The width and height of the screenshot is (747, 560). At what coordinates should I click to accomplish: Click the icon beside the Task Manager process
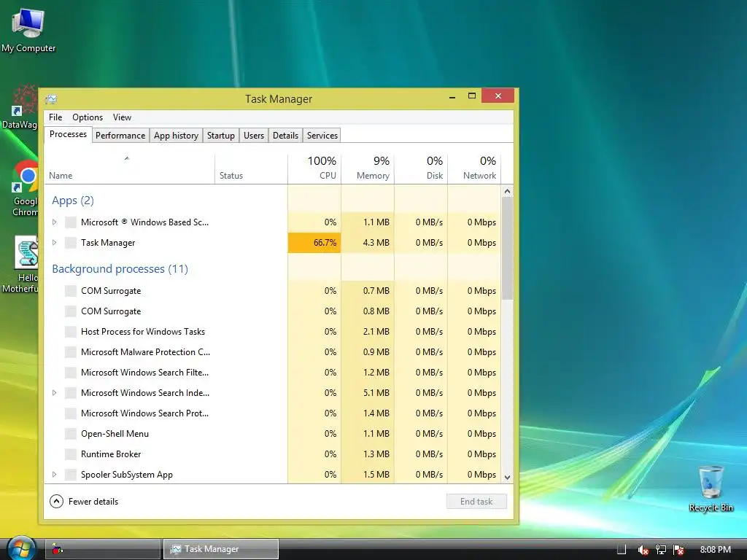coord(71,243)
